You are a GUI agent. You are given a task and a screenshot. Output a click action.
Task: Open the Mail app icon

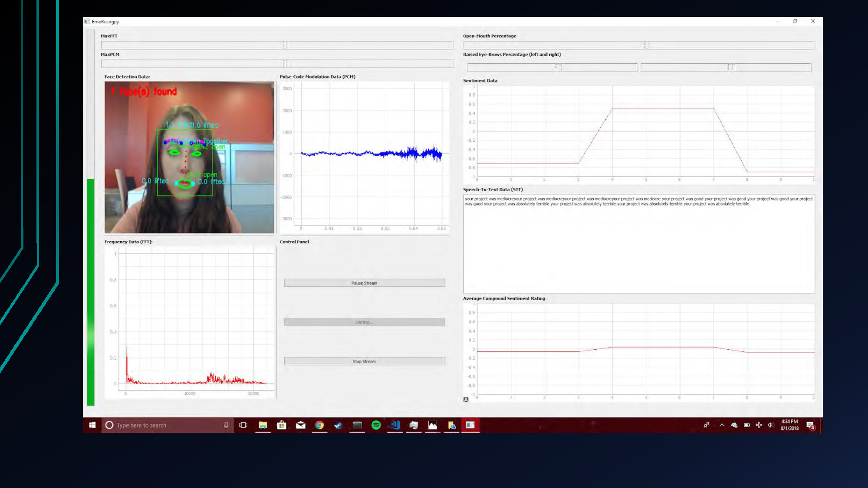(x=300, y=425)
